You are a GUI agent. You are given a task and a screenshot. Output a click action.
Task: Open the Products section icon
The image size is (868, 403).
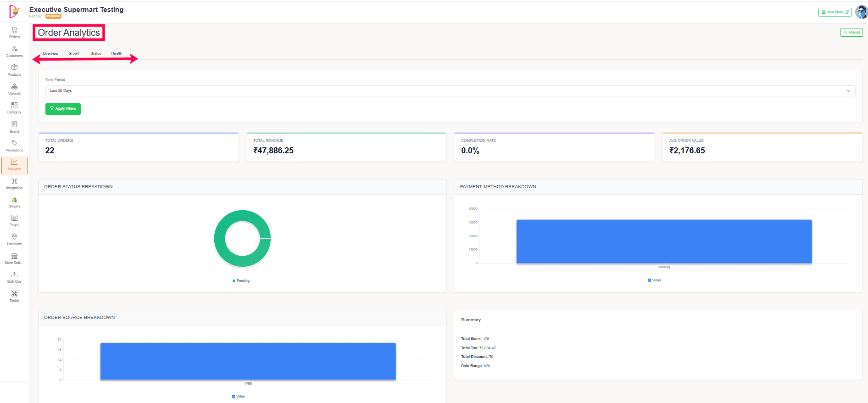pos(14,68)
